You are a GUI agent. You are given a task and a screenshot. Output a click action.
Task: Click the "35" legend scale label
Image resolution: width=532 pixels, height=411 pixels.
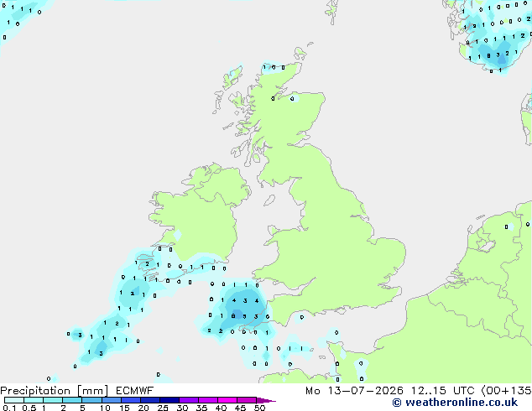(x=201, y=408)
